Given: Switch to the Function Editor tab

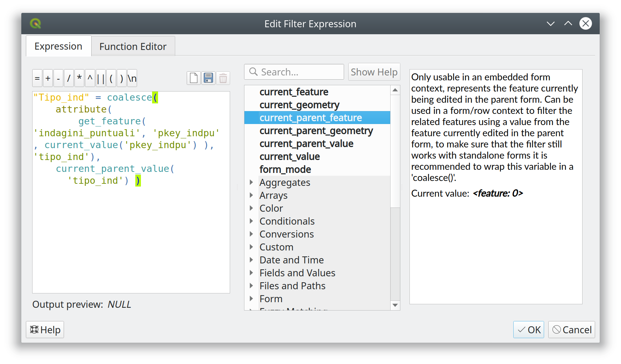Looking at the screenshot, I should tap(133, 46).
